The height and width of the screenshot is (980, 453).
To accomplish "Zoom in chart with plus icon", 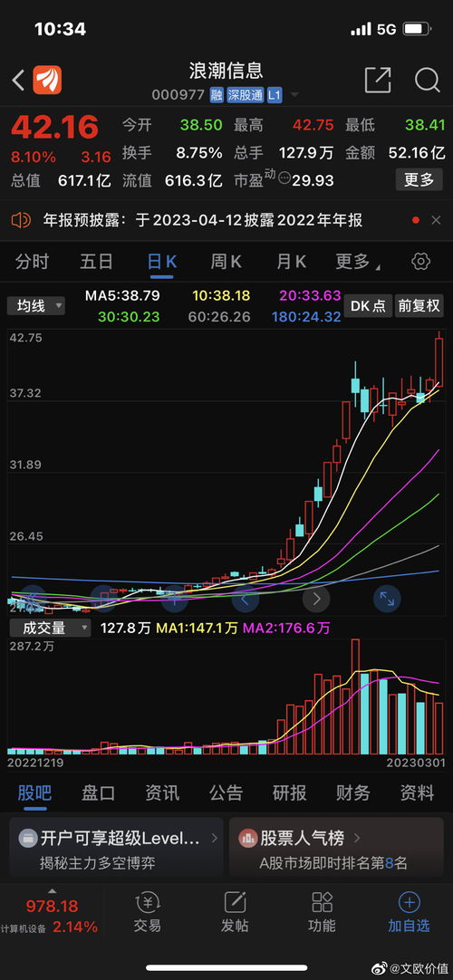I will pyautogui.click(x=174, y=599).
